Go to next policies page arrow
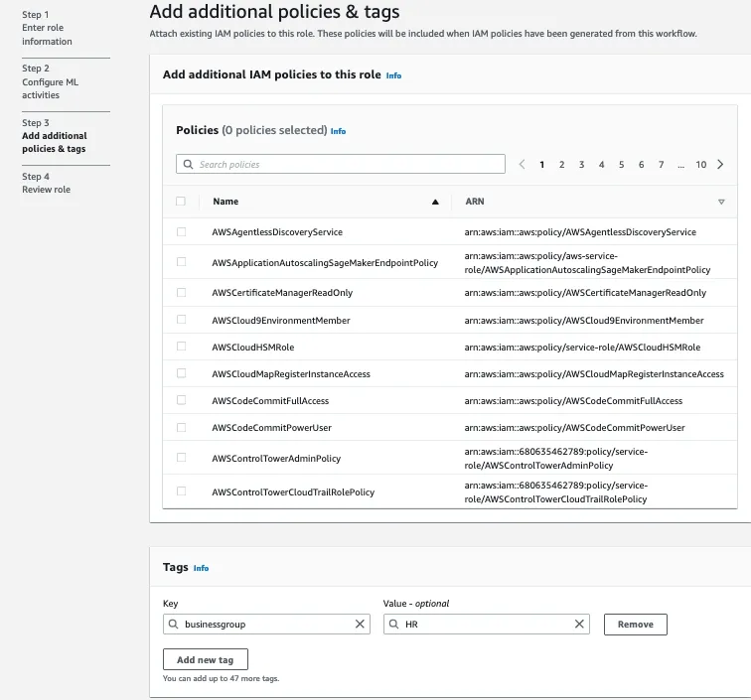 tap(720, 165)
